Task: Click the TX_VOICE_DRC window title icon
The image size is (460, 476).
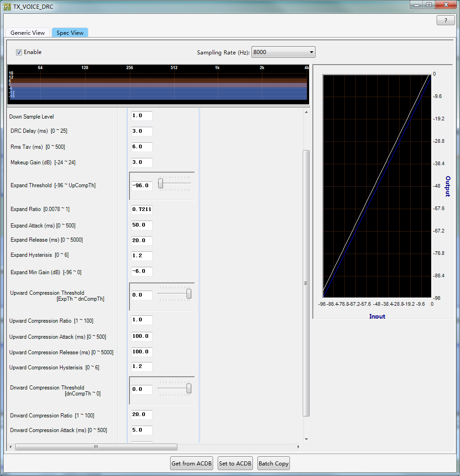Action: tap(7, 6)
